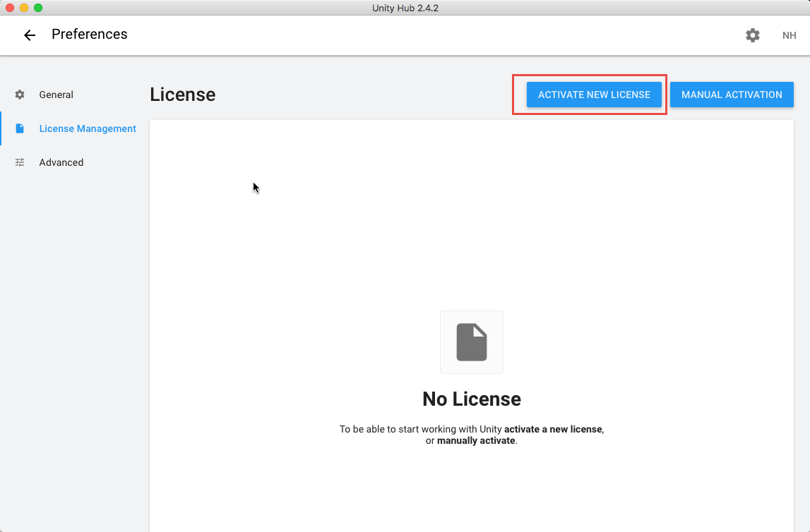Click the Preferences title text
Viewport: 810px width, 532px height.
[x=90, y=34]
